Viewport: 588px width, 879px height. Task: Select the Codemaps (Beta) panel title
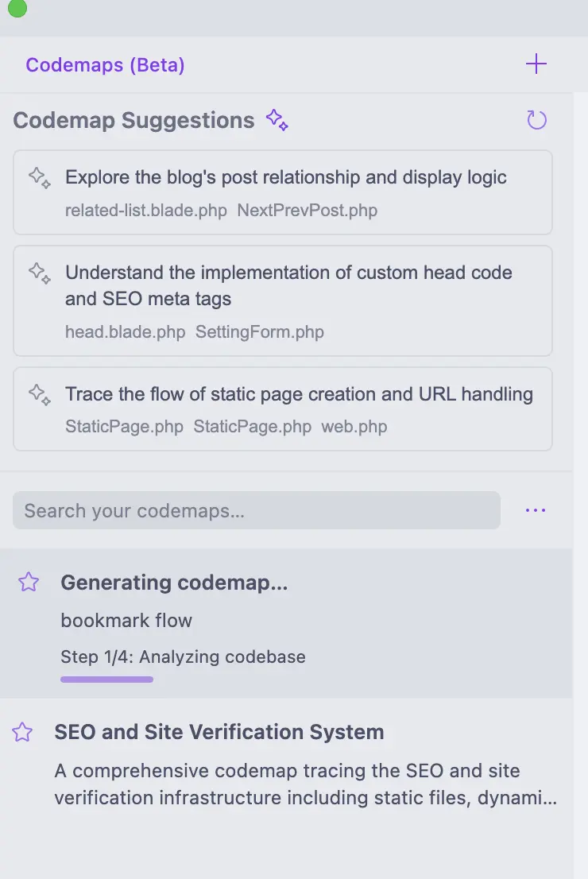[x=105, y=65]
